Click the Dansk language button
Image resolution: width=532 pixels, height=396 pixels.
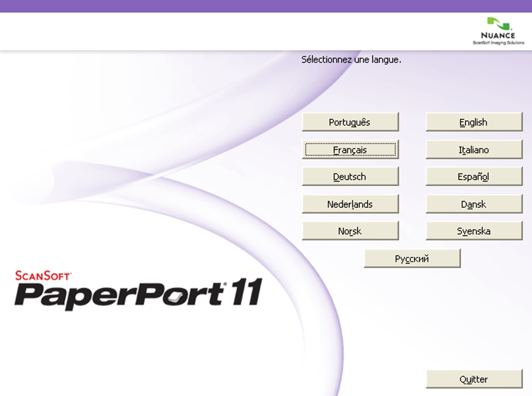pyautogui.click(x=474, y=203)
